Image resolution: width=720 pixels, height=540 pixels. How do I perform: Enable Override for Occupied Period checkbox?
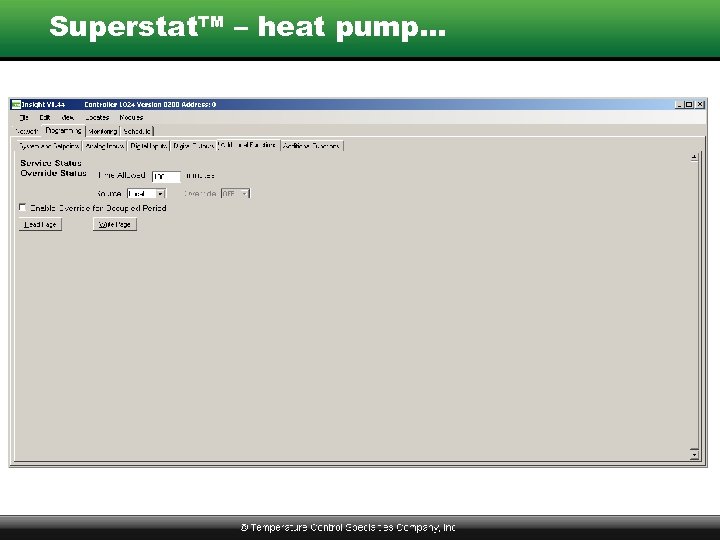(x=22, y=208)
